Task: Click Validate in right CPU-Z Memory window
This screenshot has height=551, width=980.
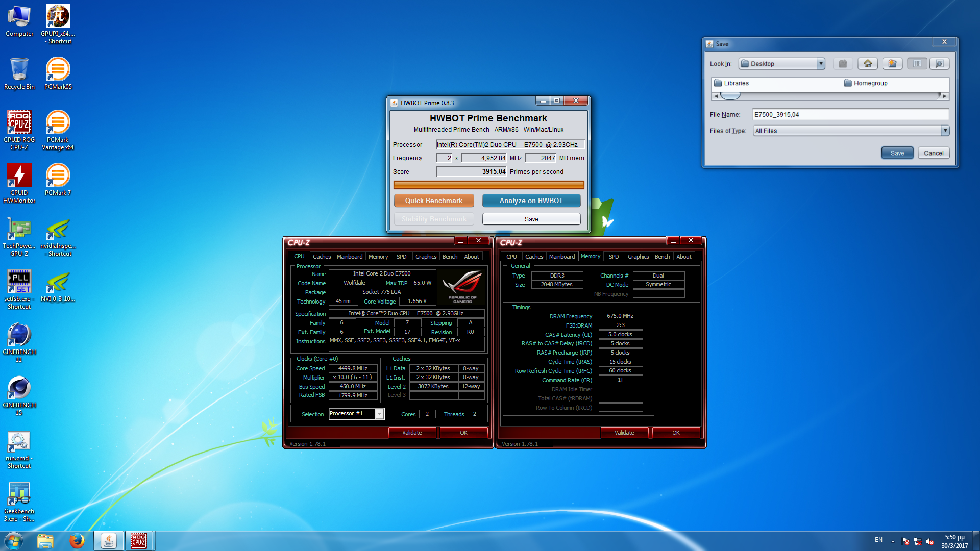Action: pos(624,433)
